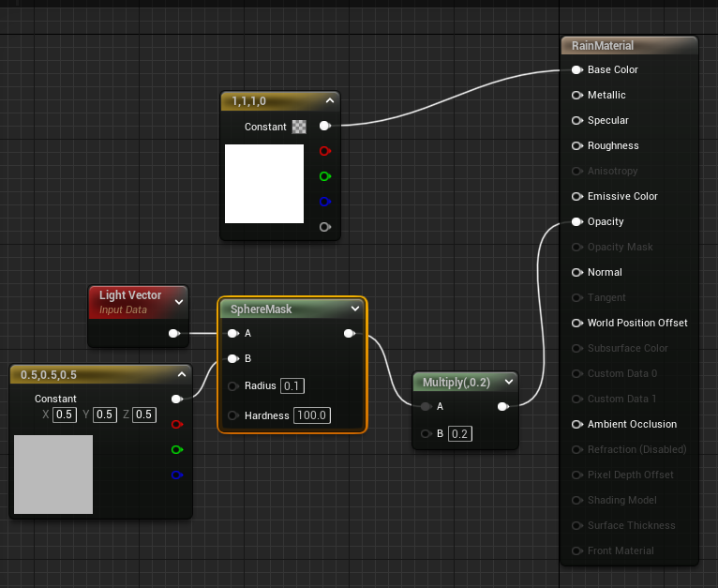
Task: Click the Emissive Color input pin
Action: pos(577,196)
